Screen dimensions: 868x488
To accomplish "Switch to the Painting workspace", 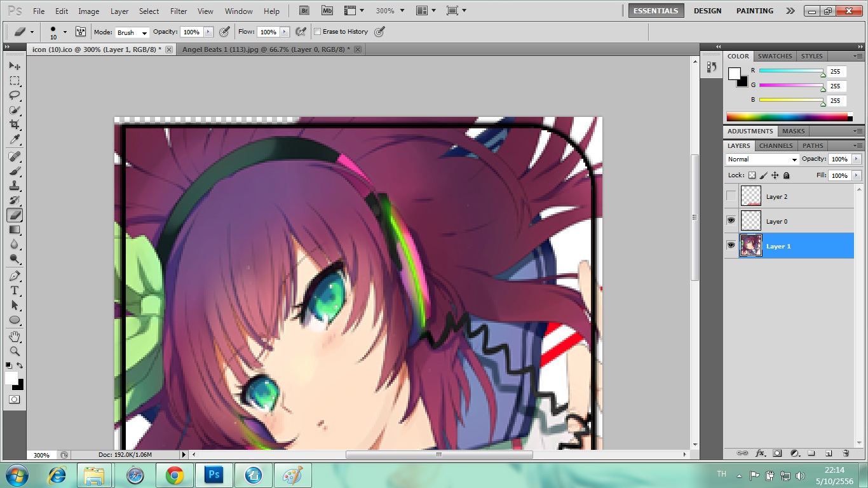I will (x=755, y=11).
